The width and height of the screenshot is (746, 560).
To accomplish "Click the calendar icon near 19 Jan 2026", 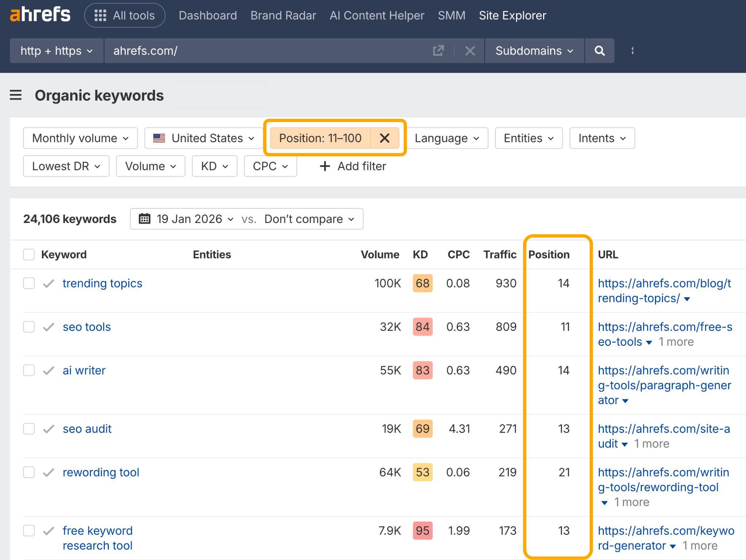I will 144,219.
